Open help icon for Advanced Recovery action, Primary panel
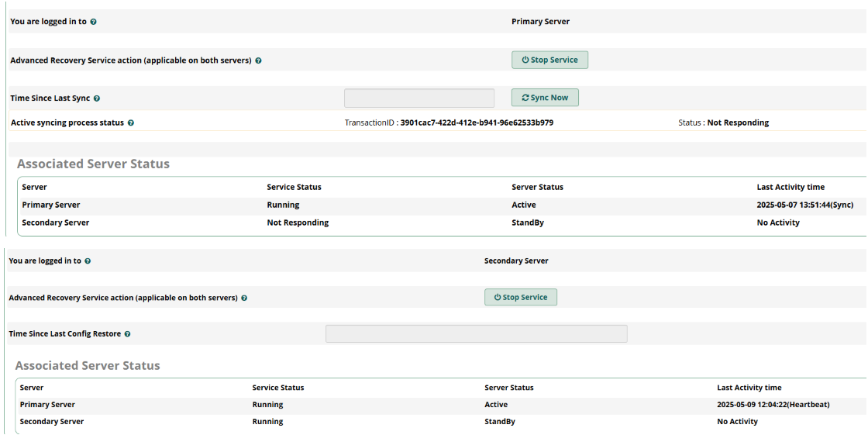868x435 pixels. coord(259,60)
